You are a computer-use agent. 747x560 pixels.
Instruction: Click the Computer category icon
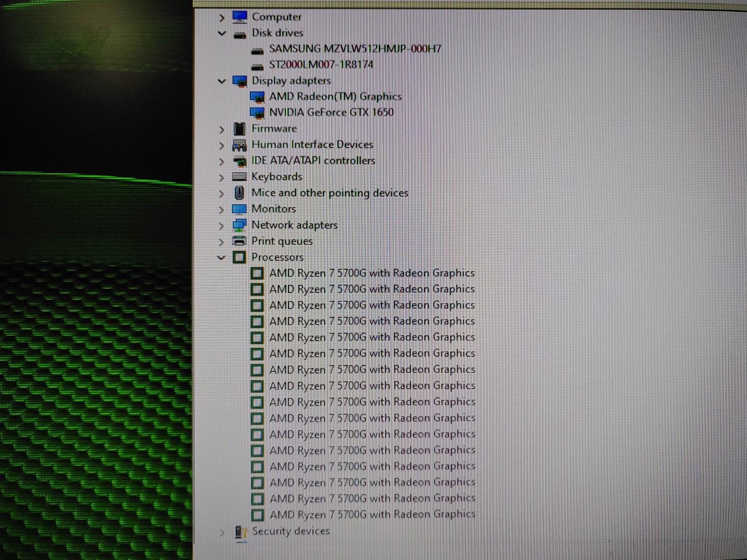tap(240, 17)
